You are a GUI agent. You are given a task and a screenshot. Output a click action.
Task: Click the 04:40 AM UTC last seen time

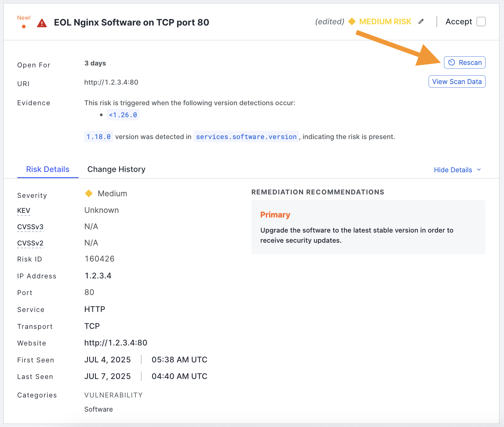(179, 376)
